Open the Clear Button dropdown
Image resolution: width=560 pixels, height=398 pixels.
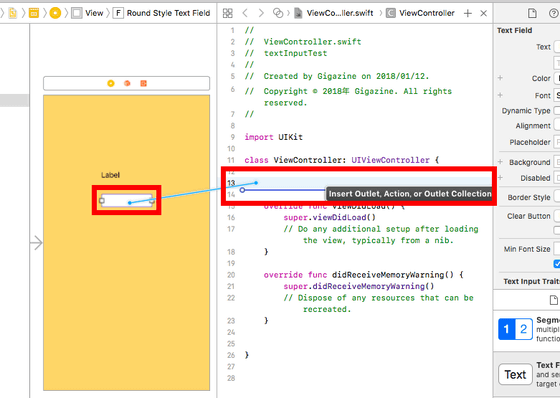pyautogui.click(x=557, y=216)
